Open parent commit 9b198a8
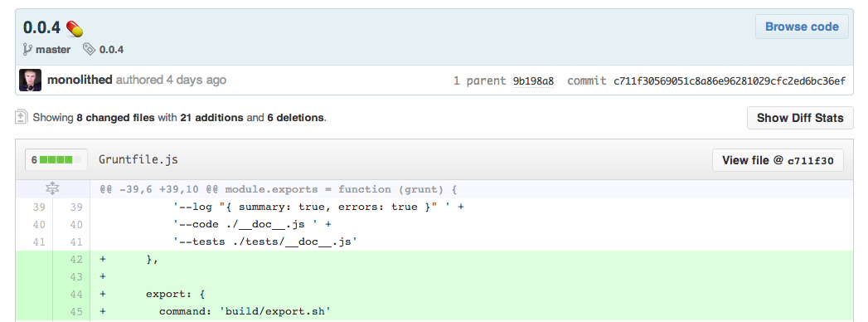The image size is (868, 322). click(533, 81)
